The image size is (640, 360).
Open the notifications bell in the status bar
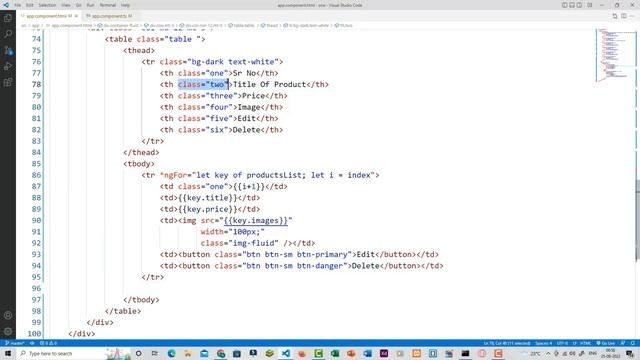coord(633,343)
